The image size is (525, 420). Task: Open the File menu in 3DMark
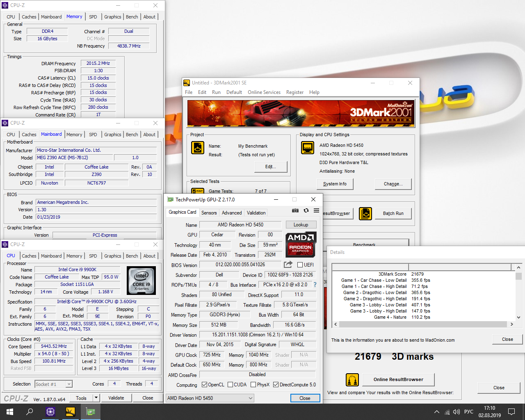tap(189, 92)
